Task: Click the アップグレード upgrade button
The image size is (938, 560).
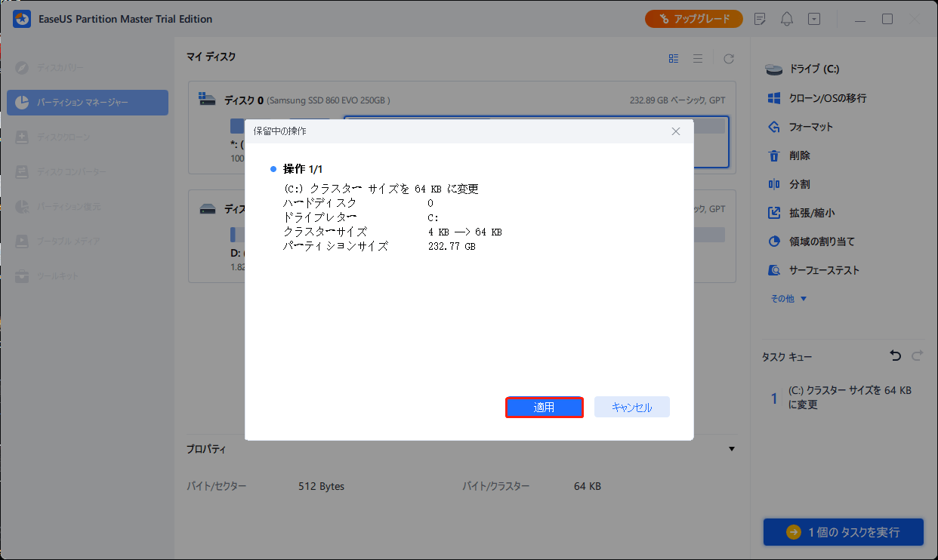Action: [x=693, y=19]
